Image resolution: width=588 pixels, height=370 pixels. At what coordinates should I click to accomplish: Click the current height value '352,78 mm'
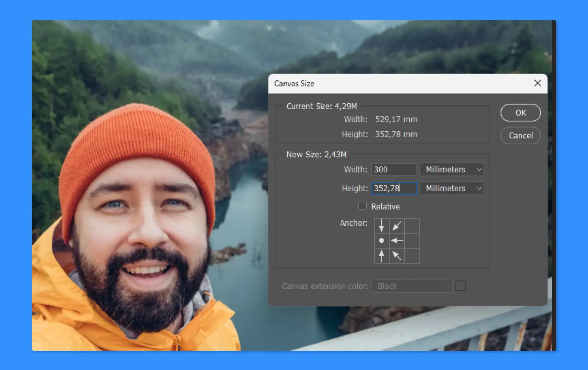396,134
